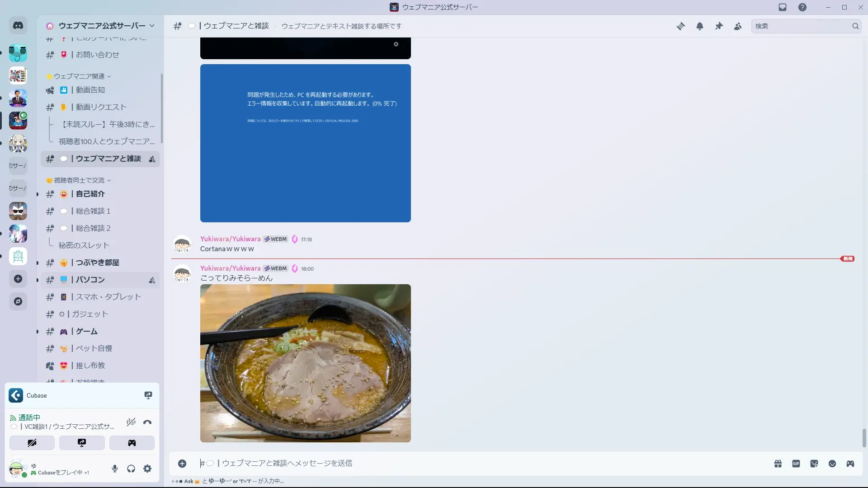Show the member list icon
Viewport: 868px width, 488px height.
(738, 26)
